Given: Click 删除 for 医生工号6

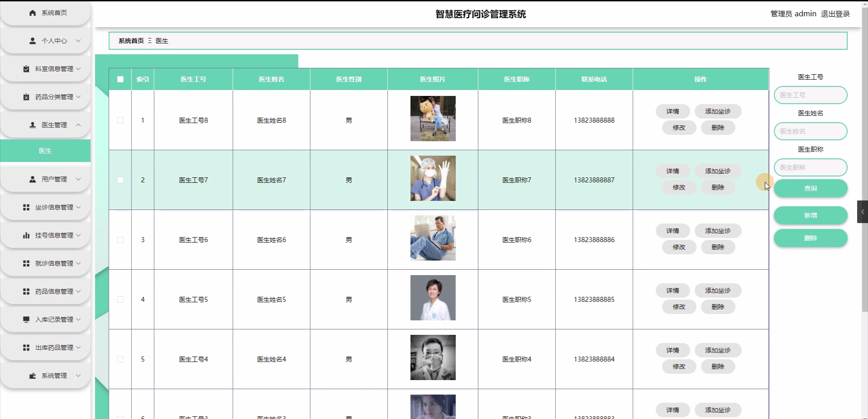Looking at the screenshot, I should coord(718,247).
